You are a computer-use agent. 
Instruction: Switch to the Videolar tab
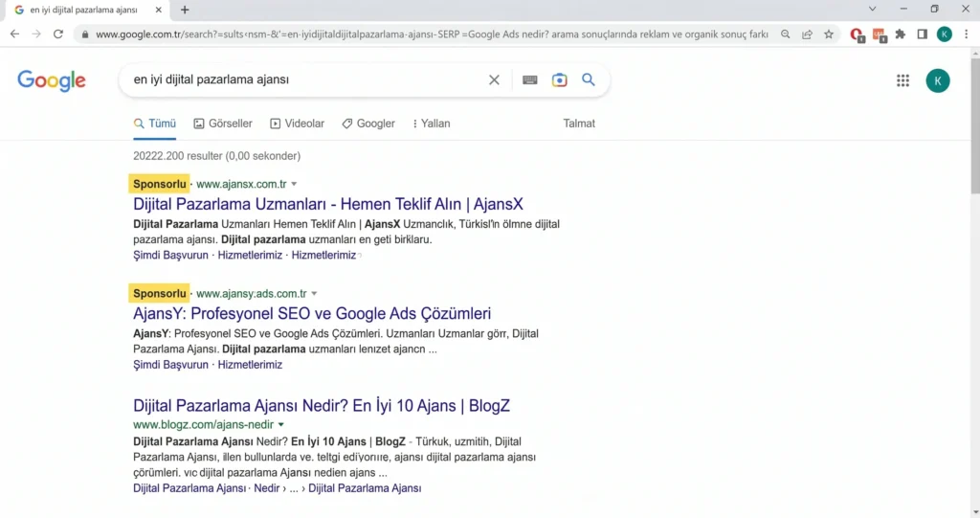(298, 124)
